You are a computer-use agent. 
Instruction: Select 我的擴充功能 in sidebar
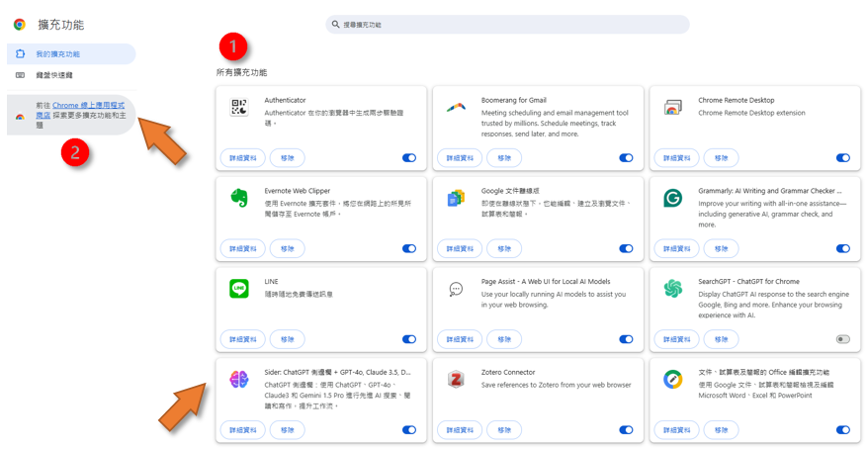(x=71, y=53)
